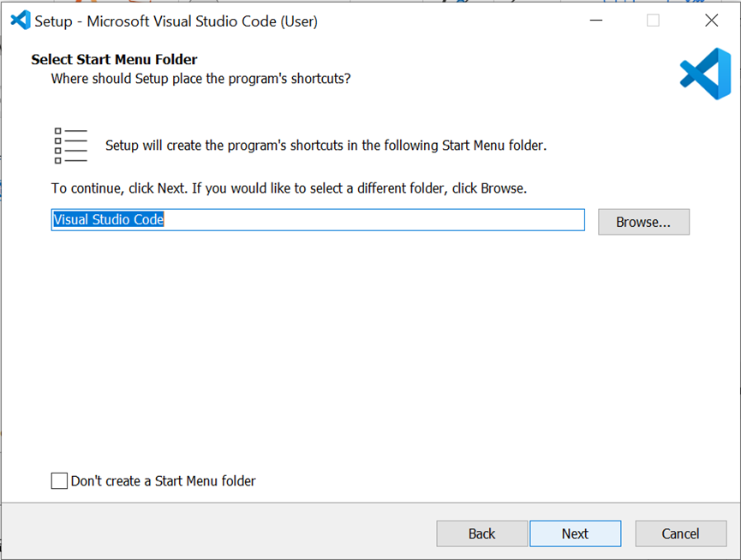741x560 pixels.
Task: Tick "Don't create a Start Menu folder"
Action: (x=59, y=480)
